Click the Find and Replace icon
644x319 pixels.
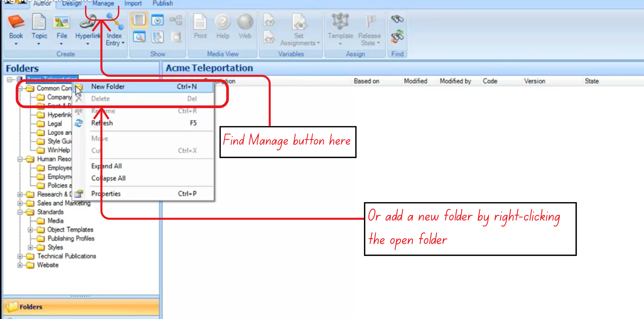(x=397, y=36)
